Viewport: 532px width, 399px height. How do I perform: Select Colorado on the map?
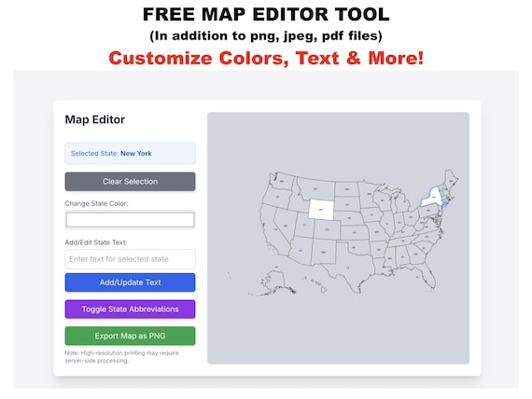point(327,230)
